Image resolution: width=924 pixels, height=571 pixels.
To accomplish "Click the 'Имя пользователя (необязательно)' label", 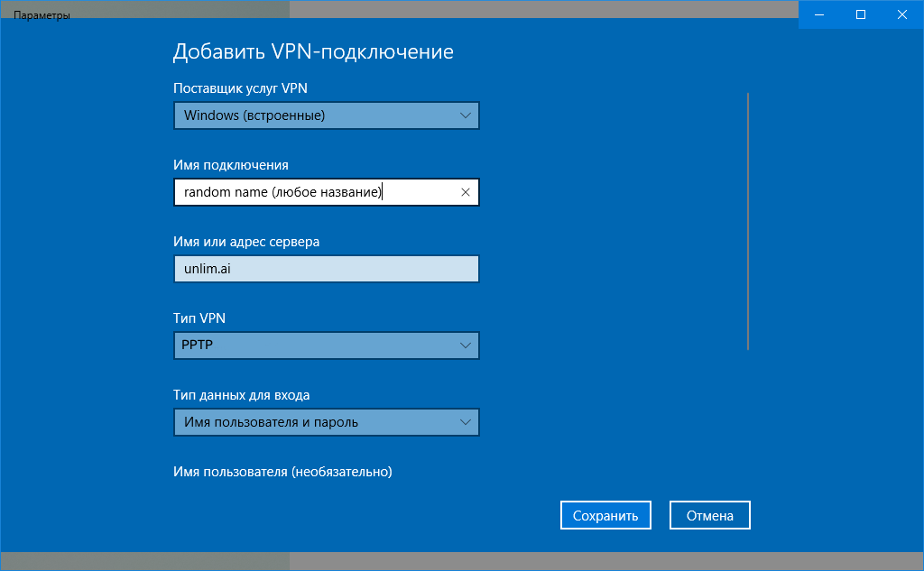I will (282, 472).
